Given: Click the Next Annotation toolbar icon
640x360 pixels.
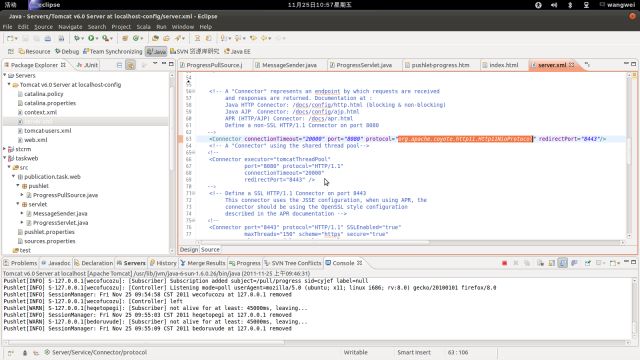Looking at the screenshot, I should [x=224, y=38].
